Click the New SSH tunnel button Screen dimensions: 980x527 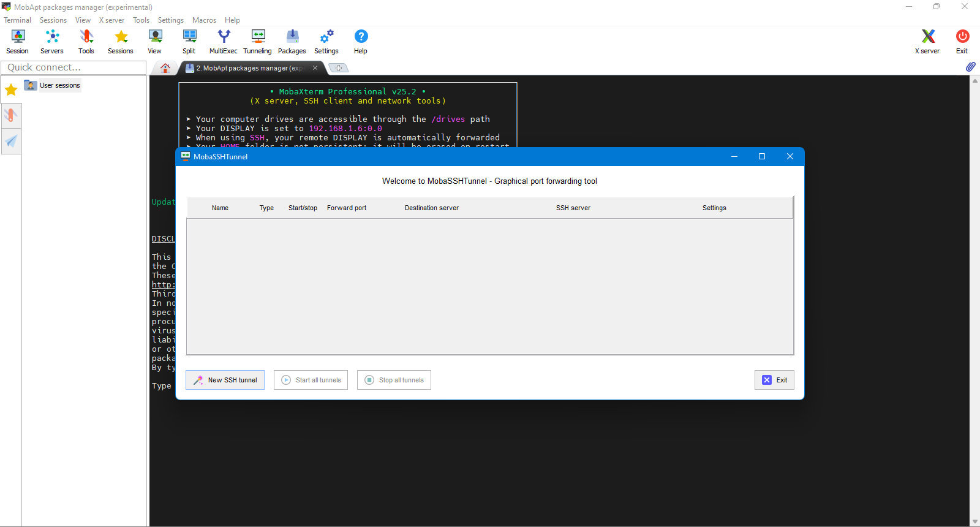(x=225, y=380)
